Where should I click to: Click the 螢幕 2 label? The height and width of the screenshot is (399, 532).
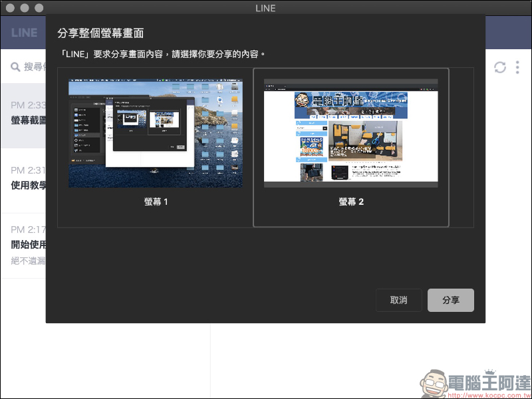tap(351, 201)
